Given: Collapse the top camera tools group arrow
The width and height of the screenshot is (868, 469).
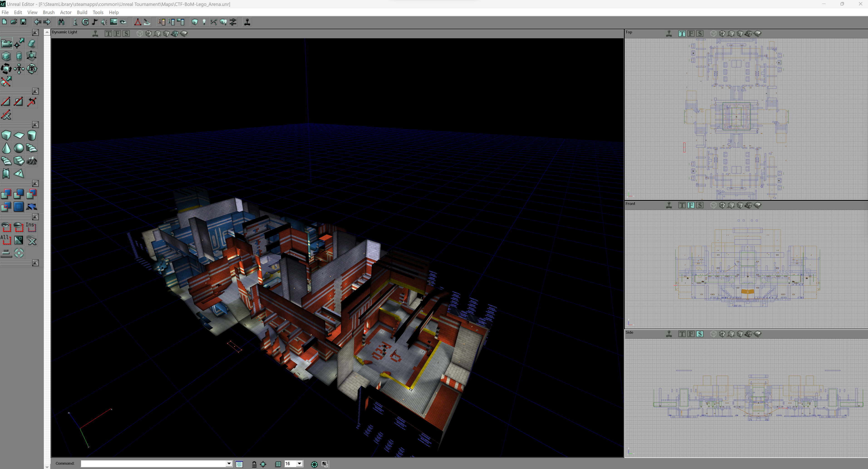Looking at the screenshot, I should (35, 32).
